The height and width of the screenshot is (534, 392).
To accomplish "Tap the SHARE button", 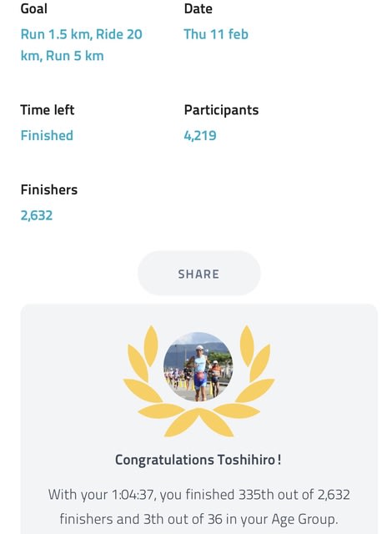I will pyautogui.click(x=199, y=273).
